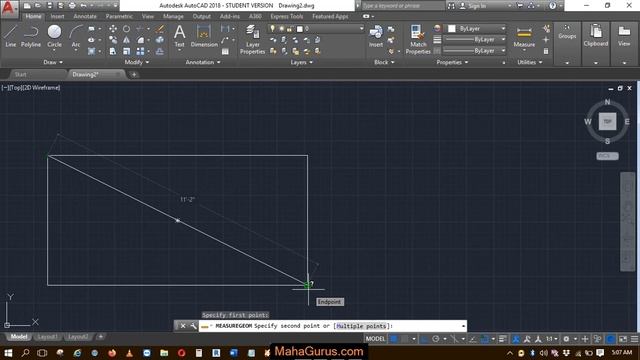The image size is (640, 360).
Task: Toggle drawing grid display in status bar
Action: coord(393,339)
